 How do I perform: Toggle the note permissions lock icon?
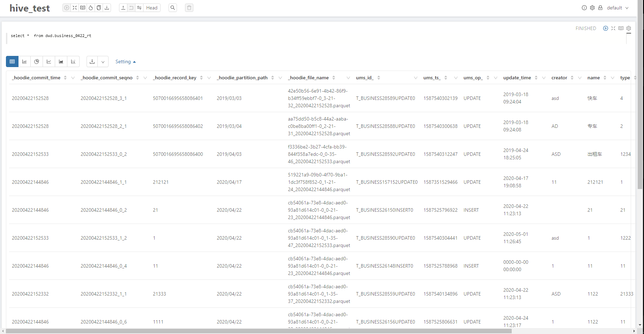click(600, 8)
